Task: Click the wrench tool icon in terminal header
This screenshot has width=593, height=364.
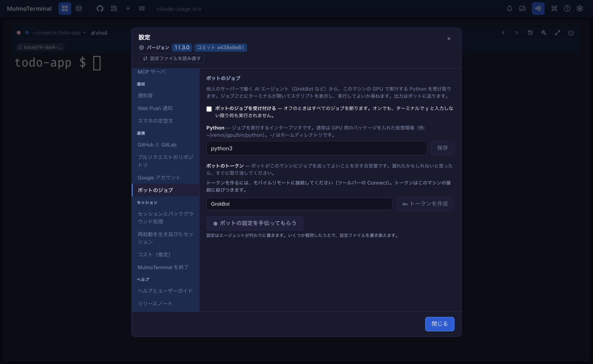Action: click(544, 33)
